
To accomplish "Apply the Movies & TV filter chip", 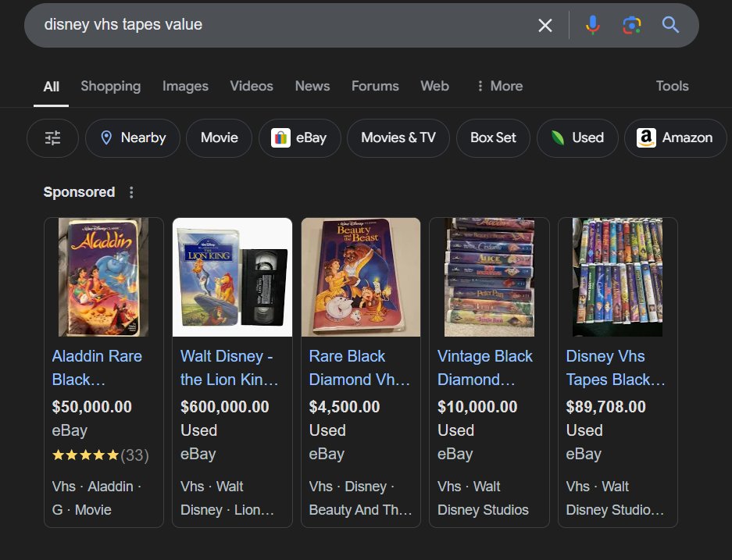I will click(x=398, y=138).
